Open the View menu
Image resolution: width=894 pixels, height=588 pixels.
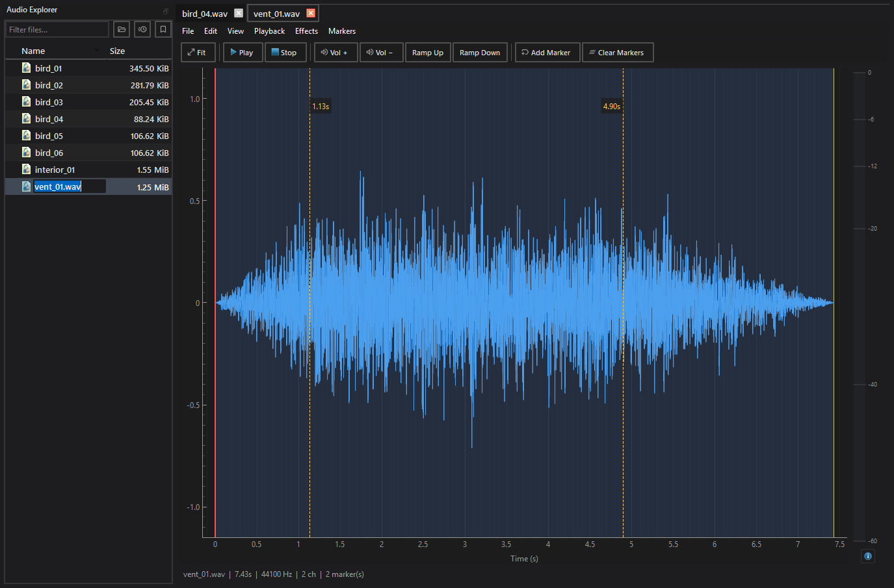[x=235, y=31]
